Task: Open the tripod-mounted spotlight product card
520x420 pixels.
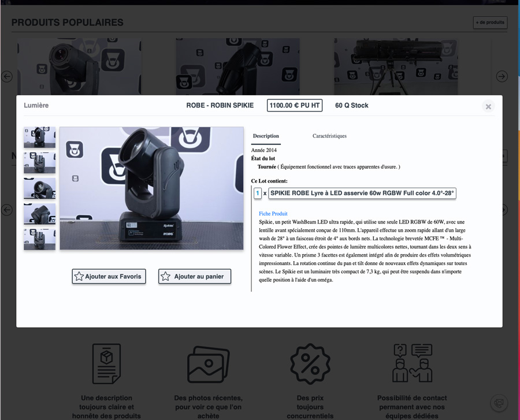Action: coord(396,66)
